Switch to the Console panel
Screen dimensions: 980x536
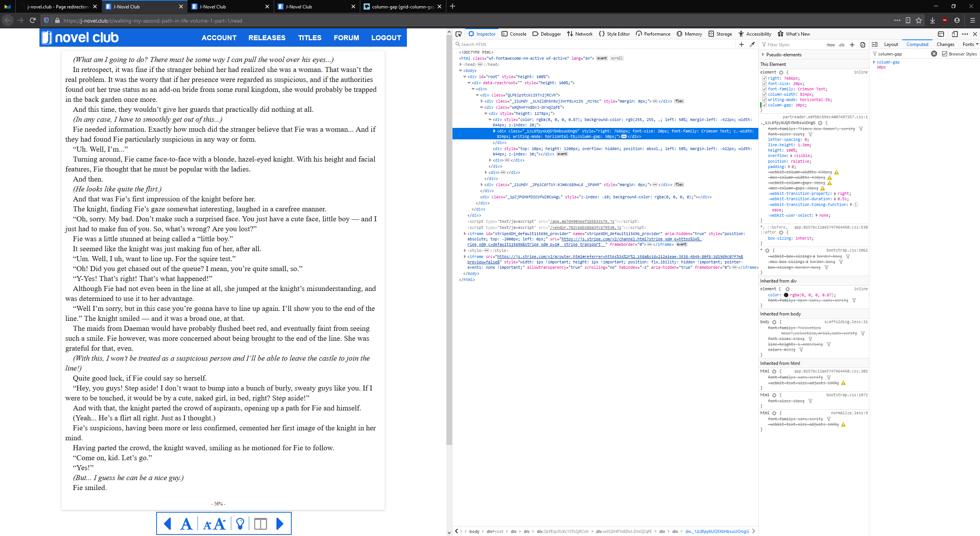click(x=514, y=34)
